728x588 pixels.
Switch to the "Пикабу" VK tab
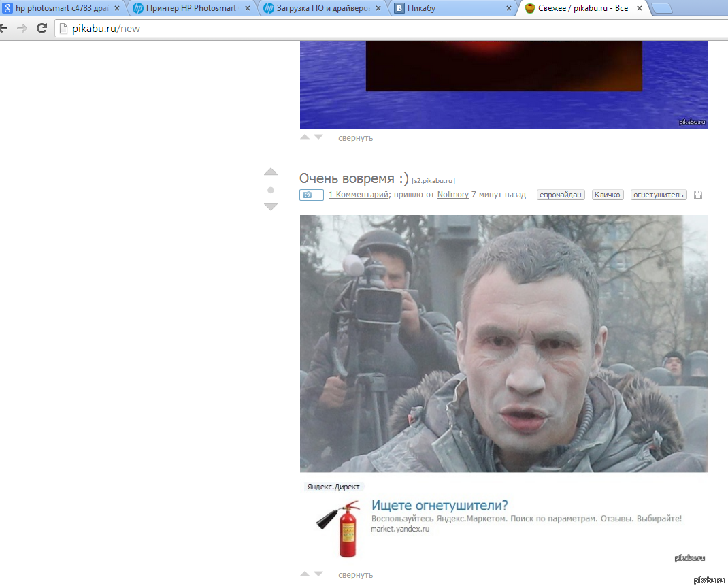tap(449, 9)
